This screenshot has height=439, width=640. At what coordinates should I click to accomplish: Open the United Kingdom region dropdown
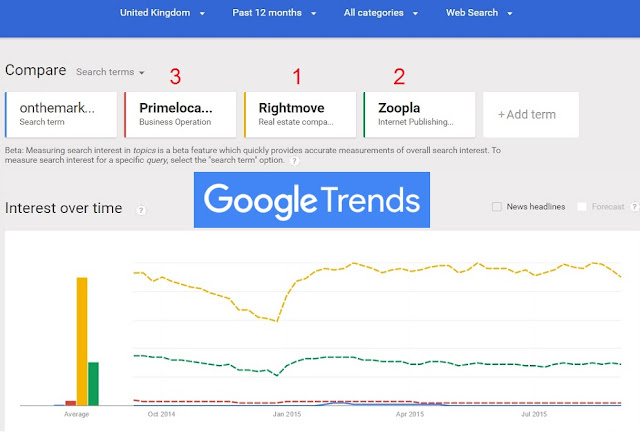[x=162, y=13]
